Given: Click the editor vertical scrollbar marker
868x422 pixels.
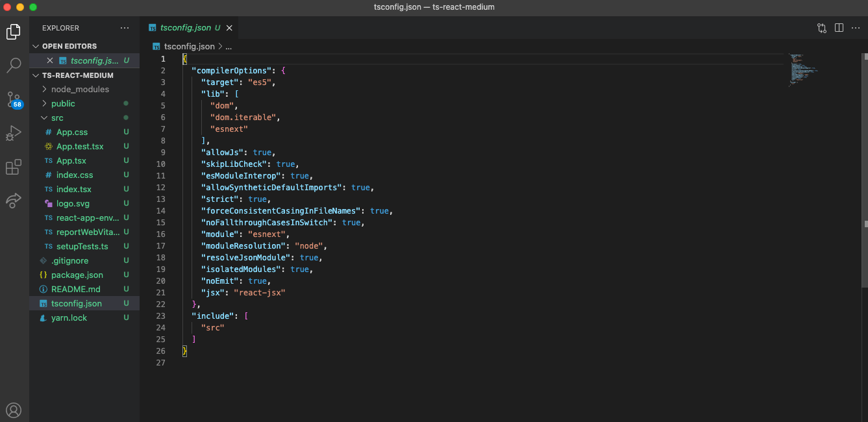Looking at the screenshot, I should (x=865, y=223).
